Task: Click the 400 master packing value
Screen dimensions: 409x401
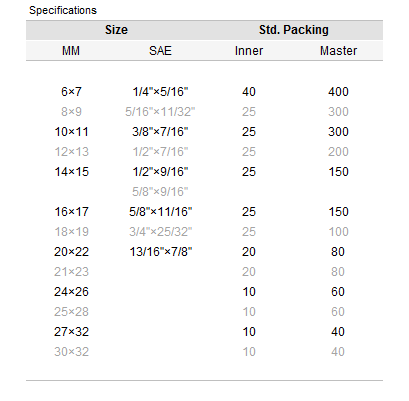Action: (338, 92)
